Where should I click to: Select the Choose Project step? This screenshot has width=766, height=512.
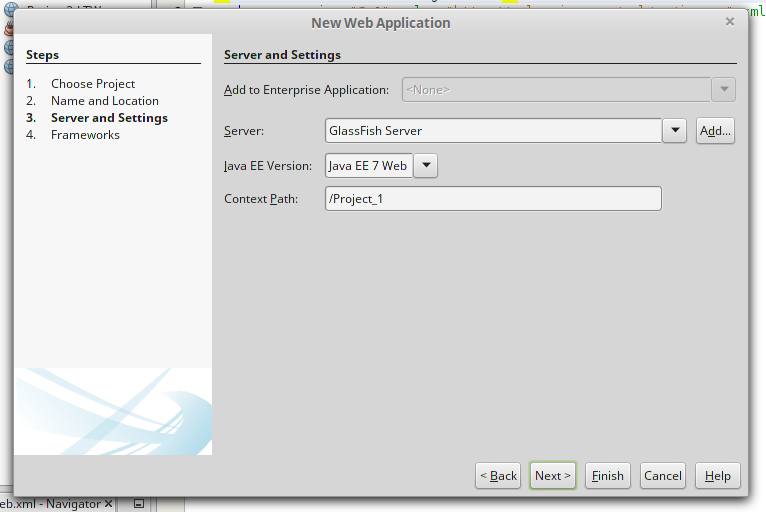[93, 84]
